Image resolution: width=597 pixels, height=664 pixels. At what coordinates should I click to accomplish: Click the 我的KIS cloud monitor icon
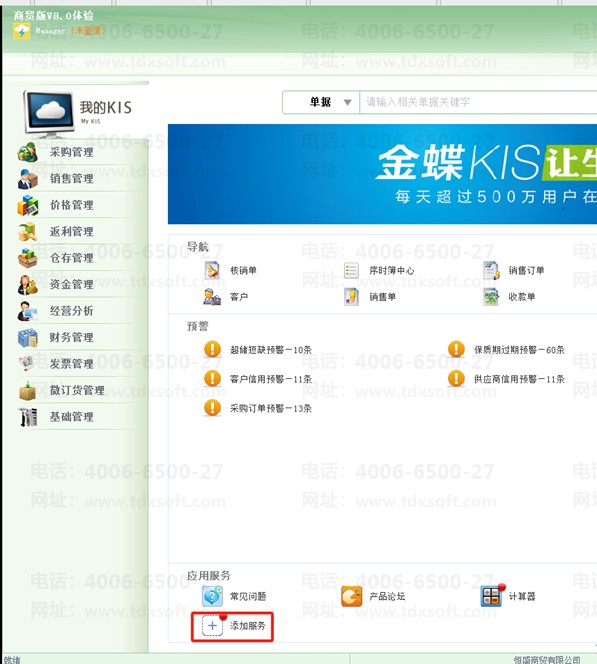pyautogui.click(x=50, y=113)
